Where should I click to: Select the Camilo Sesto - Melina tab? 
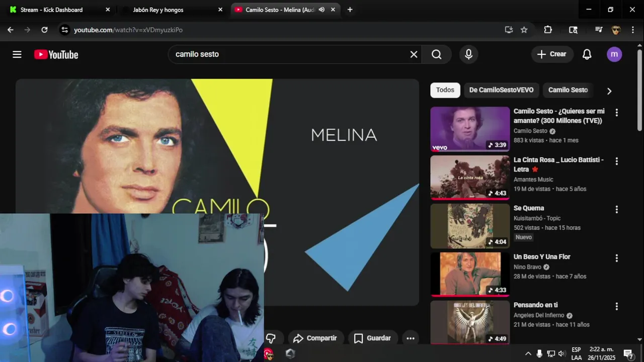pos(279,10)
